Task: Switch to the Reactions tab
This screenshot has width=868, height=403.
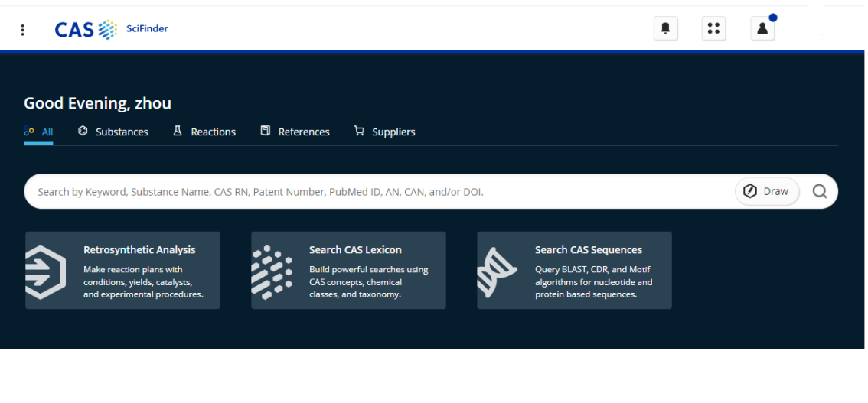Action: tap(204, 132)
